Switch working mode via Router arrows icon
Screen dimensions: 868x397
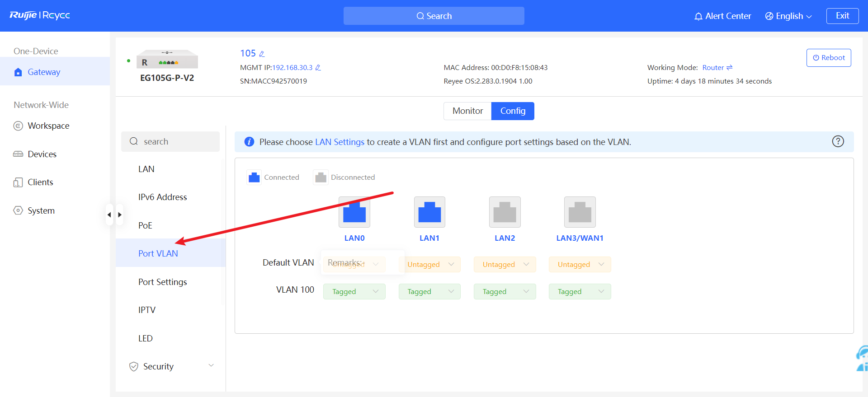tap(729, 68)
